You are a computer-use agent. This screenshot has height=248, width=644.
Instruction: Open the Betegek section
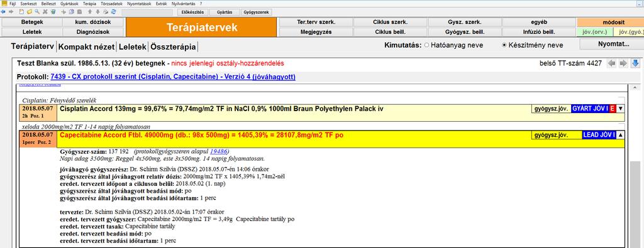click(31, 22)
